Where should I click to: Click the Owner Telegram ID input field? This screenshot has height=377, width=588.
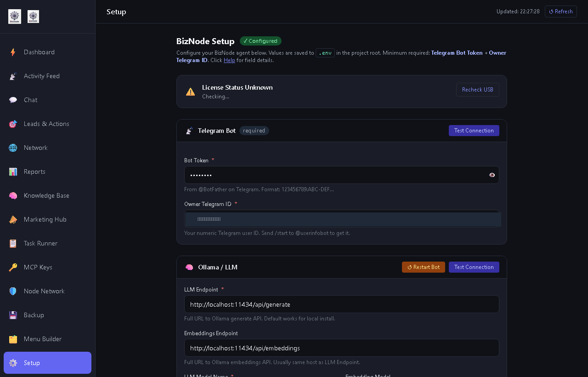point(342,219)
